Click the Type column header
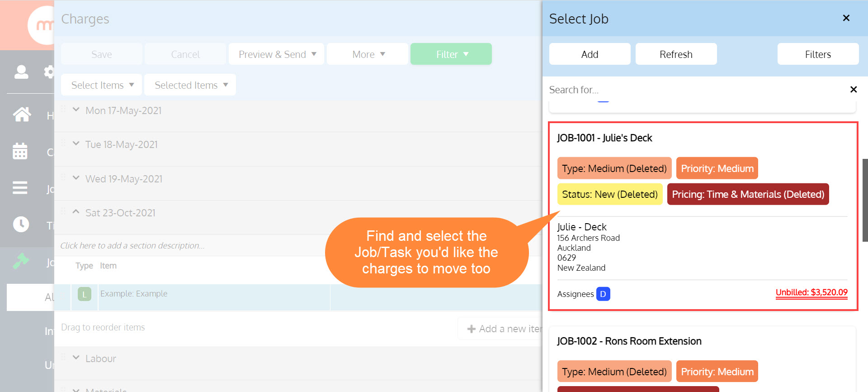 pyautogui.click(x=84, y=266)
